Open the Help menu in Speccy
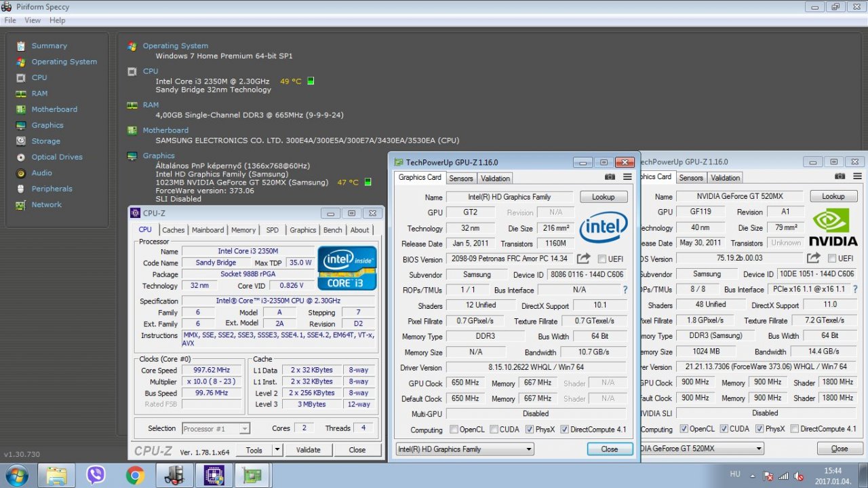 click(x=58, y=20)
